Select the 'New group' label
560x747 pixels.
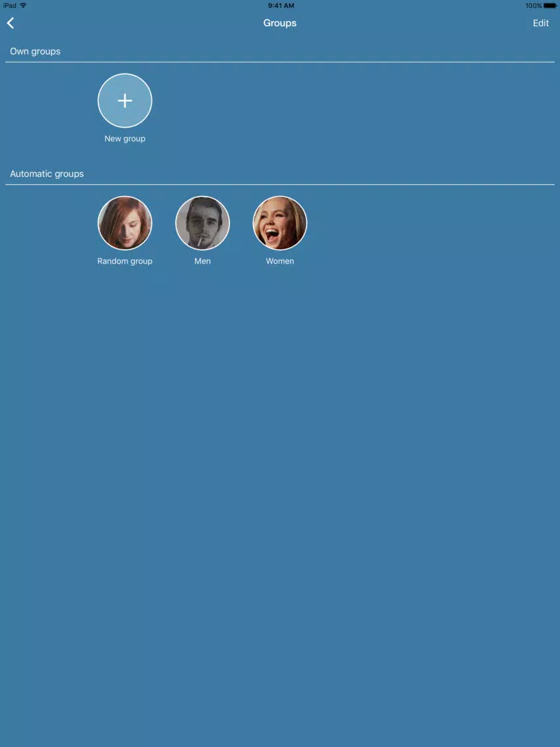[125, 139]
